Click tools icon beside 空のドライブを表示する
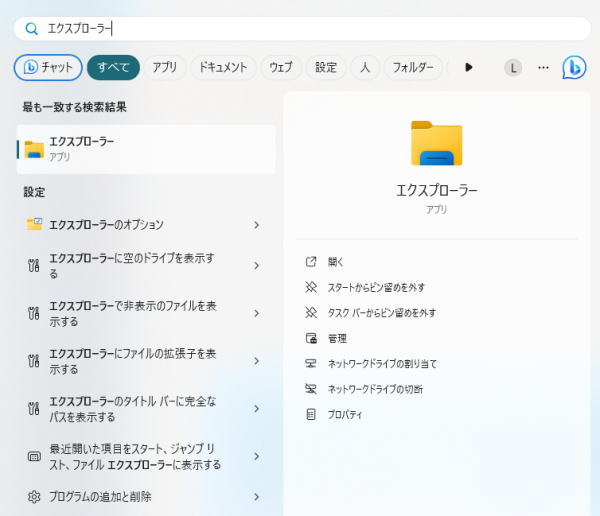 coord(34,265)
